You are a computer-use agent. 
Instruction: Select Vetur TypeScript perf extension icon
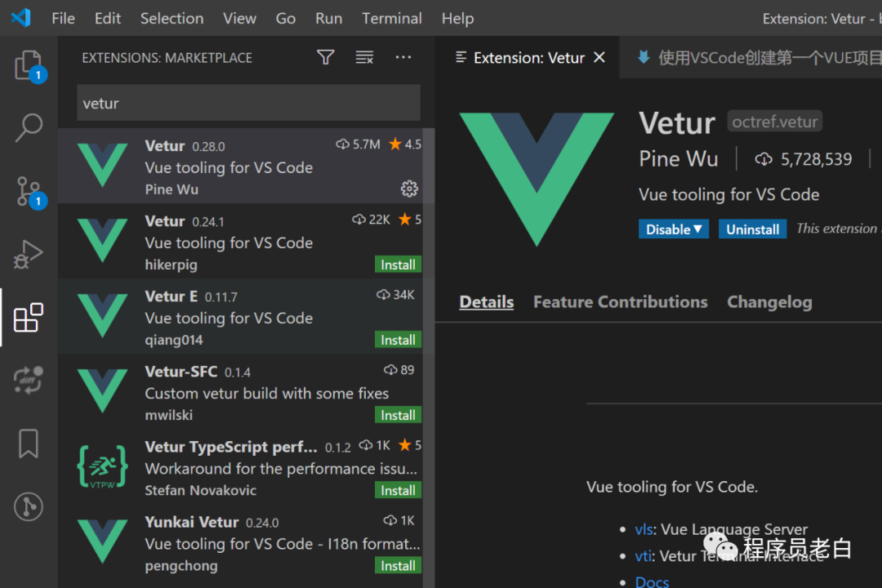[x=102, y=466]
